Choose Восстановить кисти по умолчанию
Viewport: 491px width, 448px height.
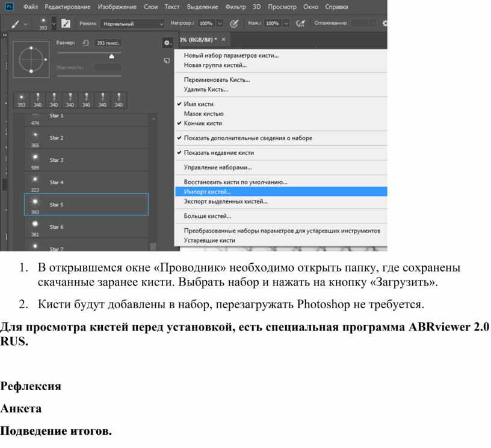click(235, 182)
